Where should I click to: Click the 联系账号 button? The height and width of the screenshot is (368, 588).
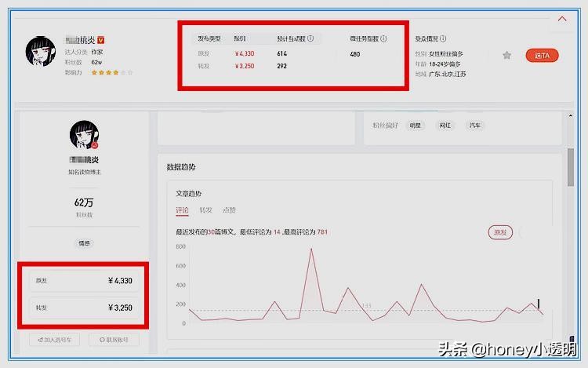[114, 340]
